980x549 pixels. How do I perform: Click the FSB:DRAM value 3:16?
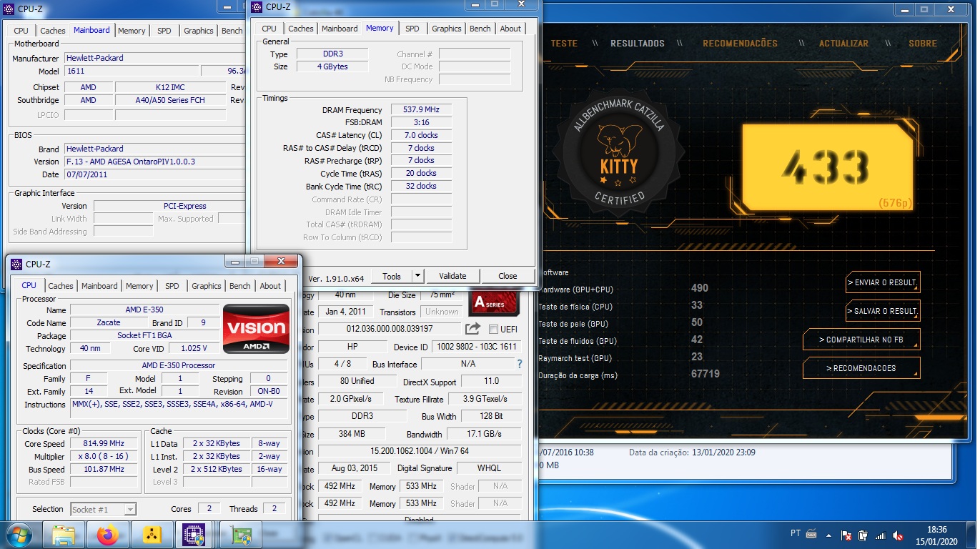pos(421,122)
